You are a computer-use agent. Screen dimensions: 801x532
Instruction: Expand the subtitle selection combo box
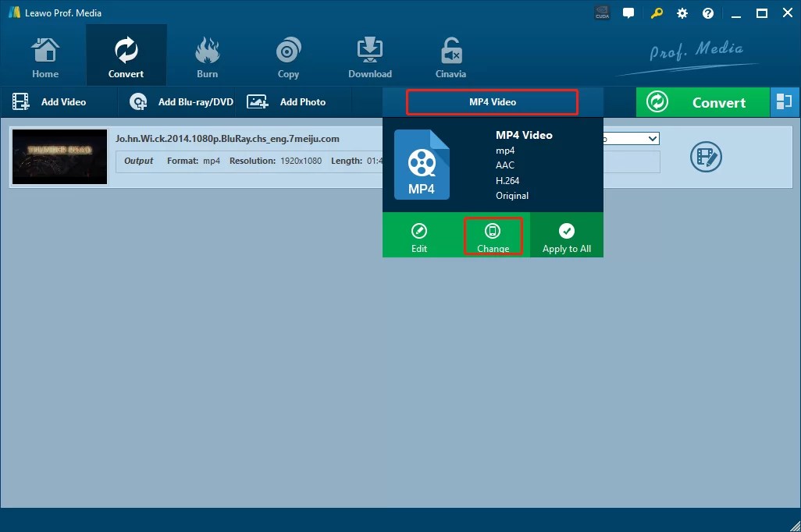click(x=653, y=138)
